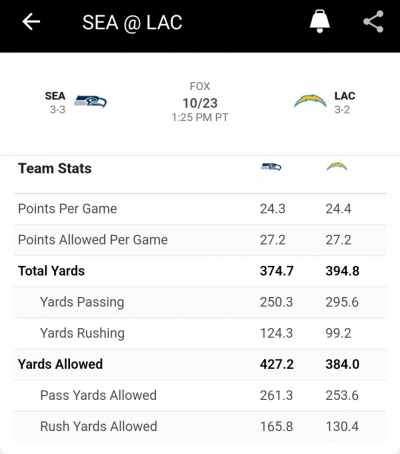The height and width of the screenshot is (454, 400).
Task: Select the Team Stats heading
Action: point(55,168)
